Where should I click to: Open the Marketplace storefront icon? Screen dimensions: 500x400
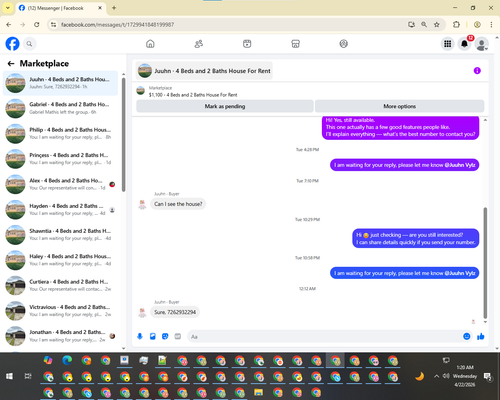point(295,44)
